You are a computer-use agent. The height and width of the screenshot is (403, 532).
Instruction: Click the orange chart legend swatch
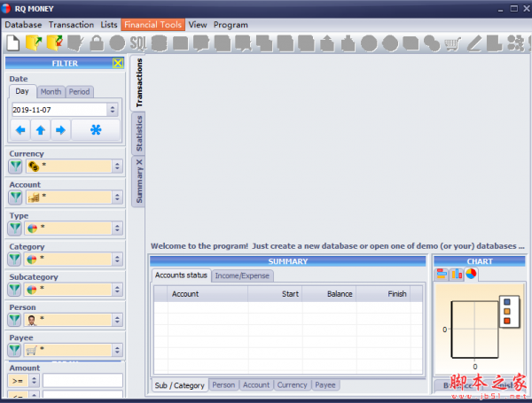(x=507, y=311)
